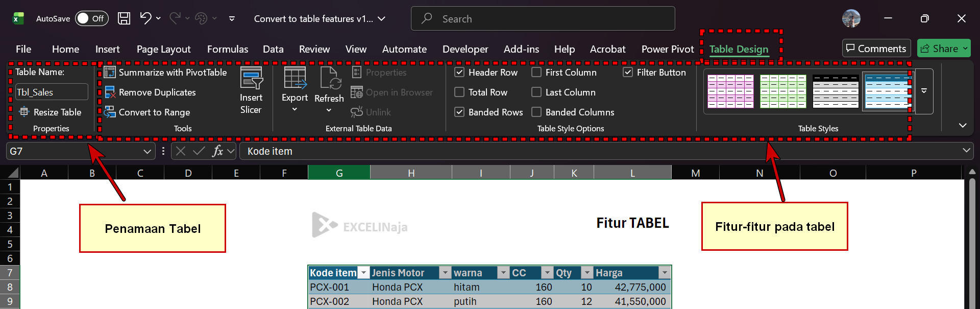Screen dimensions: 980x309
Task: Click the Redo arrow icon
Action: 175,18
